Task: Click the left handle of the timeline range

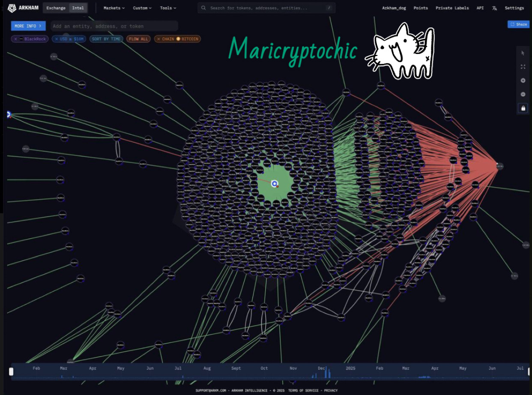Action: [x=11, y=371]
